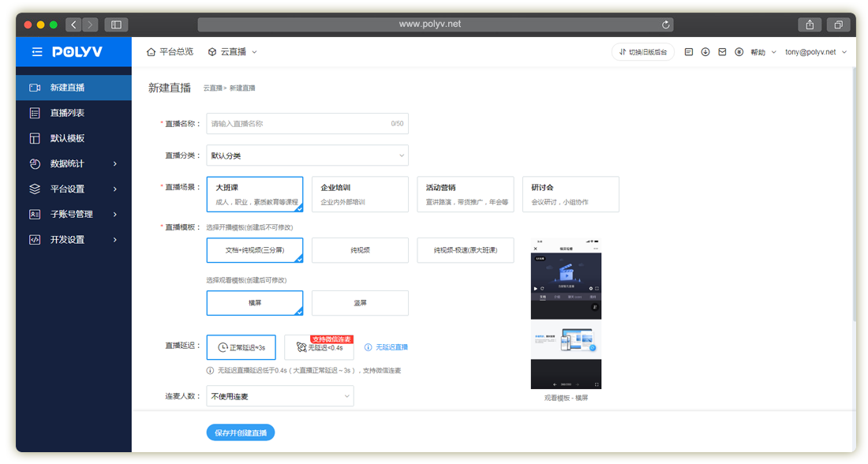Screen dimensions: 868x464
Task: Select the 竖屏 viewing template
Action: pyautogui.click(x=360, y=303)
